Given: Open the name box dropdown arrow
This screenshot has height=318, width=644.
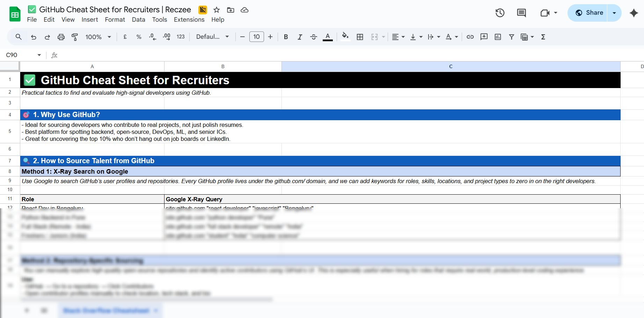Looking at the screenshot, I should point(39,55).
